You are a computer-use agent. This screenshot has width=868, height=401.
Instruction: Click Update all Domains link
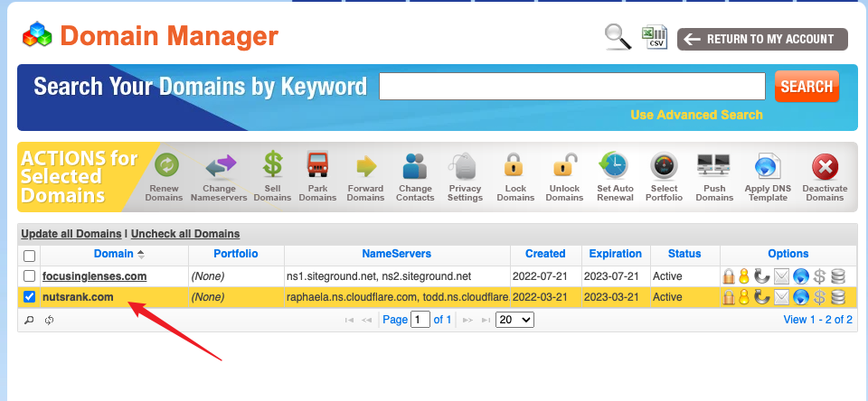[71, 233]
